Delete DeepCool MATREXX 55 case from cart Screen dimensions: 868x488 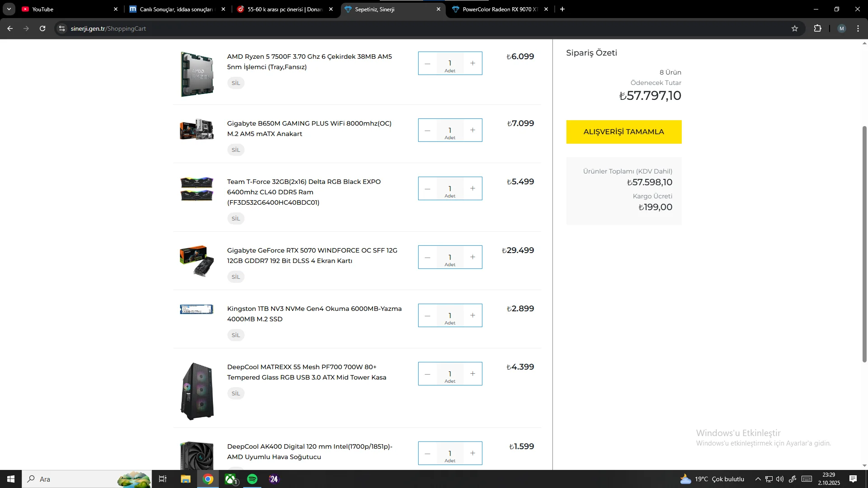(236, 394)
